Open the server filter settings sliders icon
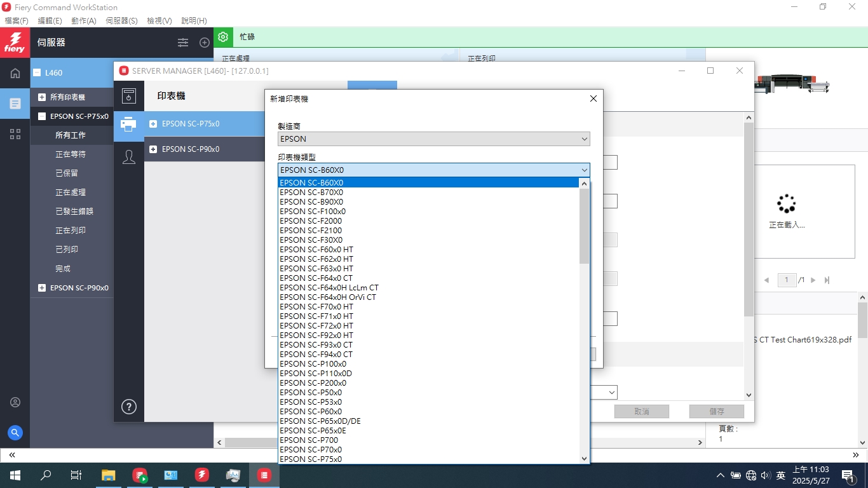 point(183,43)
